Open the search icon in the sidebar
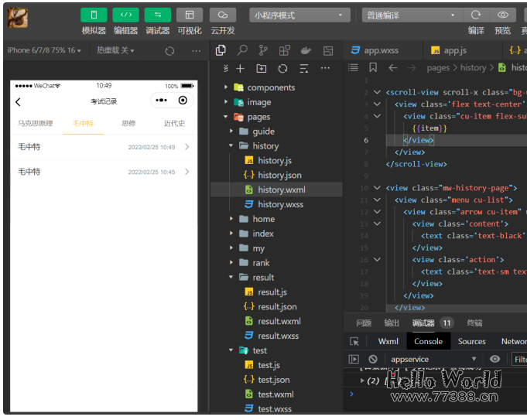The height and width of the screenshot is (420, 527). point(242,50)
